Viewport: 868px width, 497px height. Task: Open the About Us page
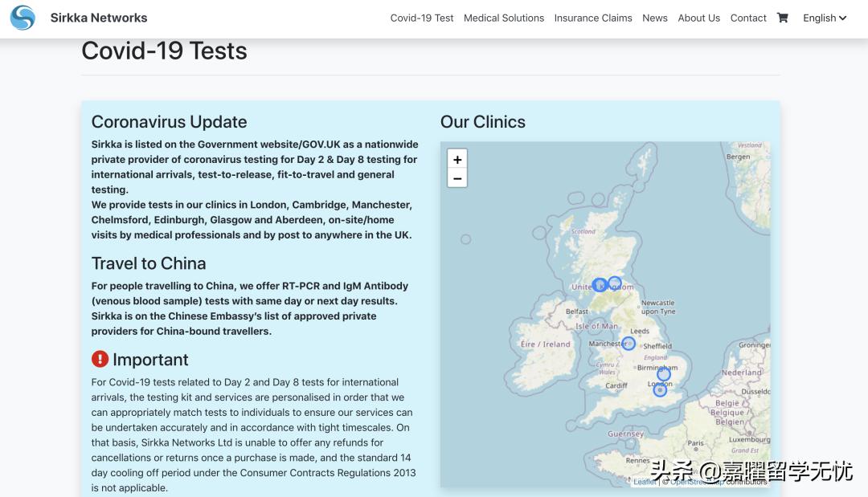pos(698,18)
